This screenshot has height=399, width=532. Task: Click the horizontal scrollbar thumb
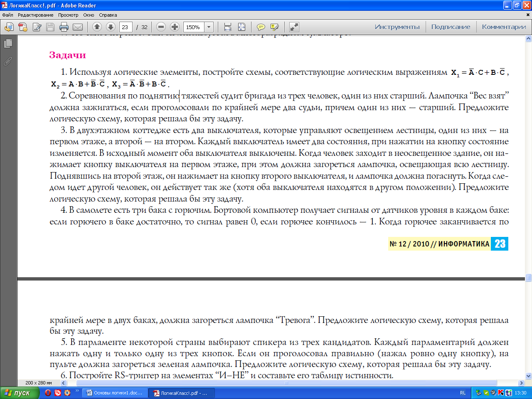286,383
